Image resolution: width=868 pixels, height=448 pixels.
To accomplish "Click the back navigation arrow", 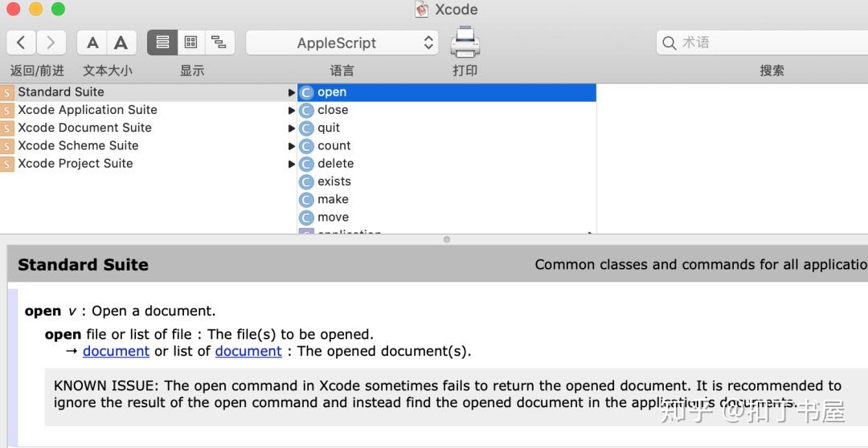I will 22,43.
